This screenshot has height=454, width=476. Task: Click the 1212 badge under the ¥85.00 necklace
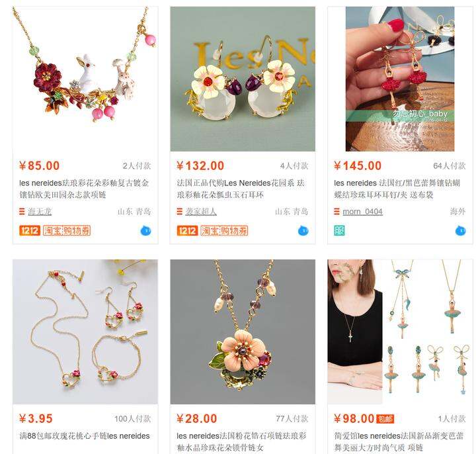[30, 231]
